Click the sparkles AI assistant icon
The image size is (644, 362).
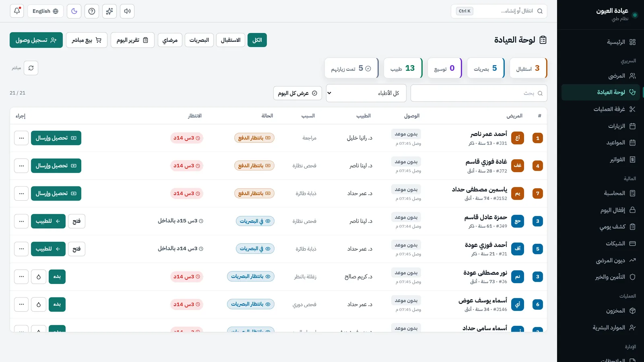pos(109,11)
